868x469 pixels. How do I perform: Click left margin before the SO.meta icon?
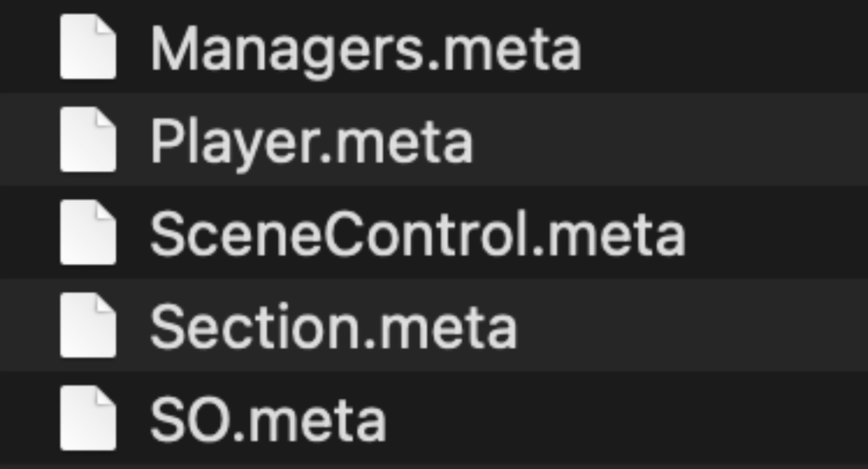29,417
